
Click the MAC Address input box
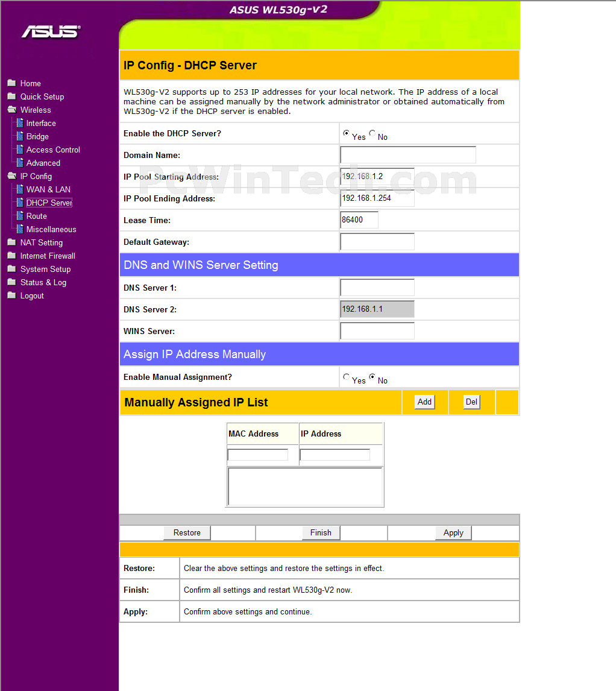258,455
